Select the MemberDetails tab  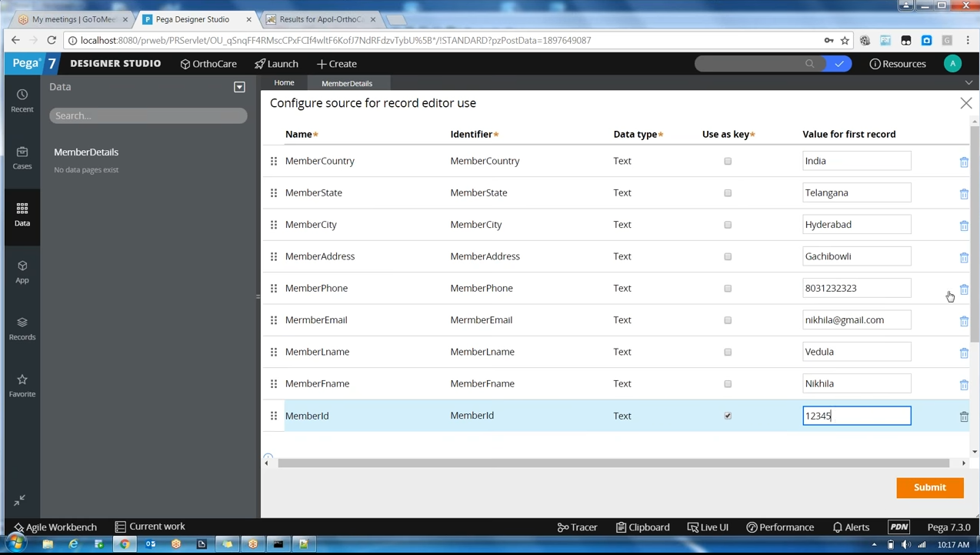tap(346, 82)
